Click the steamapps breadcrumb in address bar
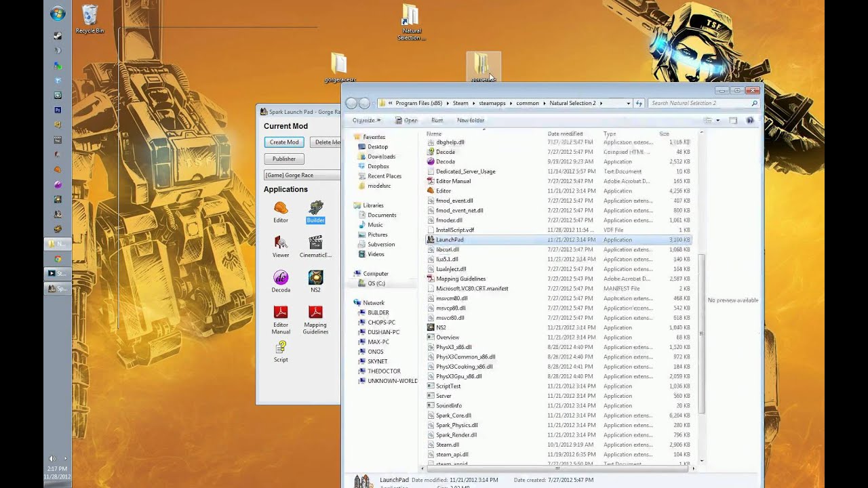868x488 pixels. tap(492, 103)
